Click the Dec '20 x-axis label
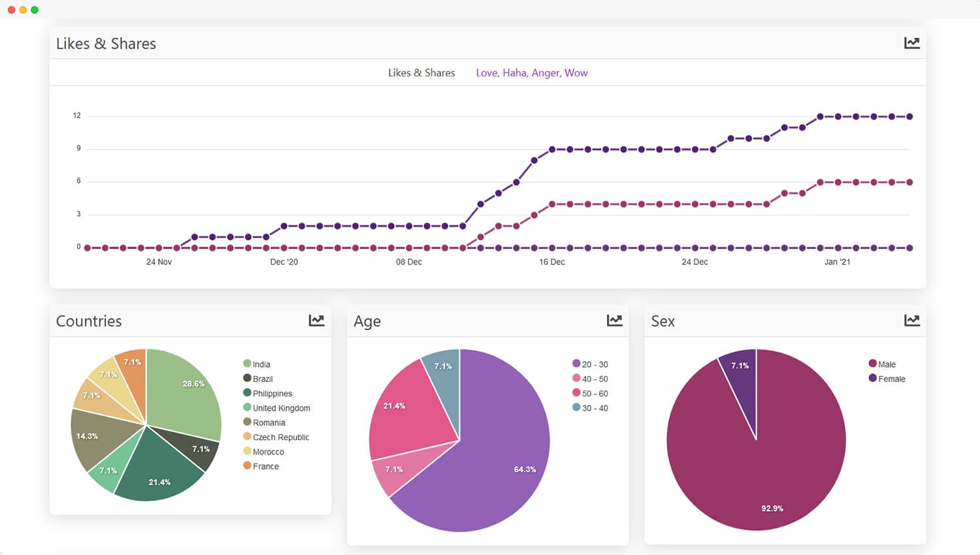Image resolution: width=980 pixels, height=555 pixels. click(284, 262)
